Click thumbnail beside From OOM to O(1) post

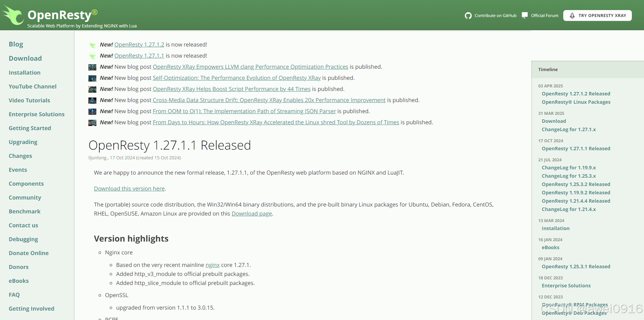(92, 111)
